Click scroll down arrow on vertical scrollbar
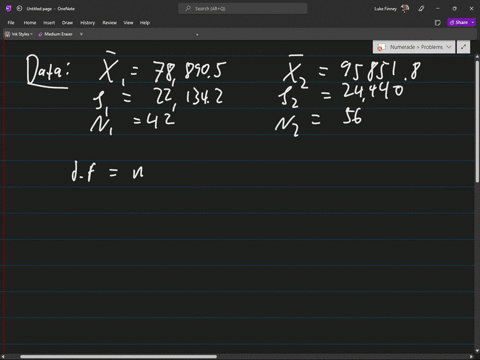The image size is (480, 360). (x=477, y=350)
